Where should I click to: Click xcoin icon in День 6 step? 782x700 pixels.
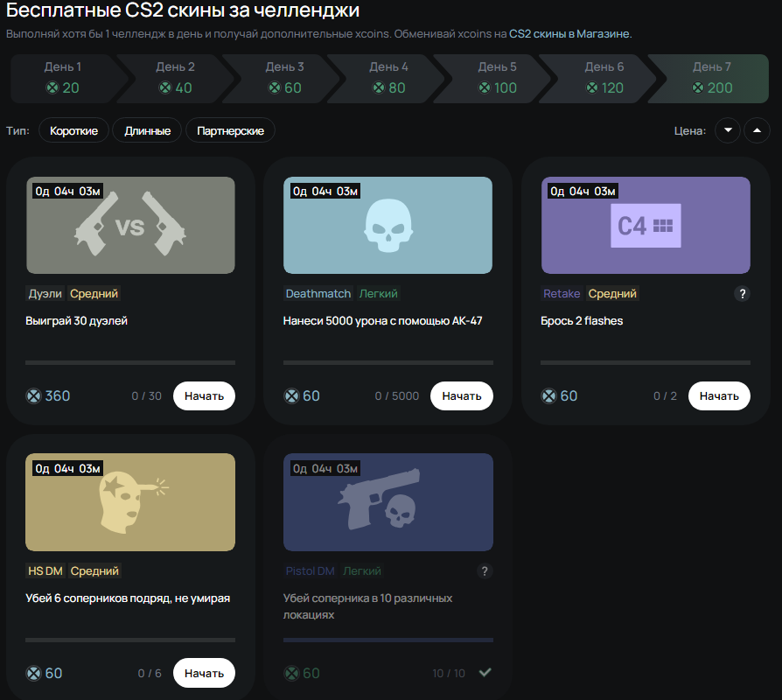click(x=592, y=87)
